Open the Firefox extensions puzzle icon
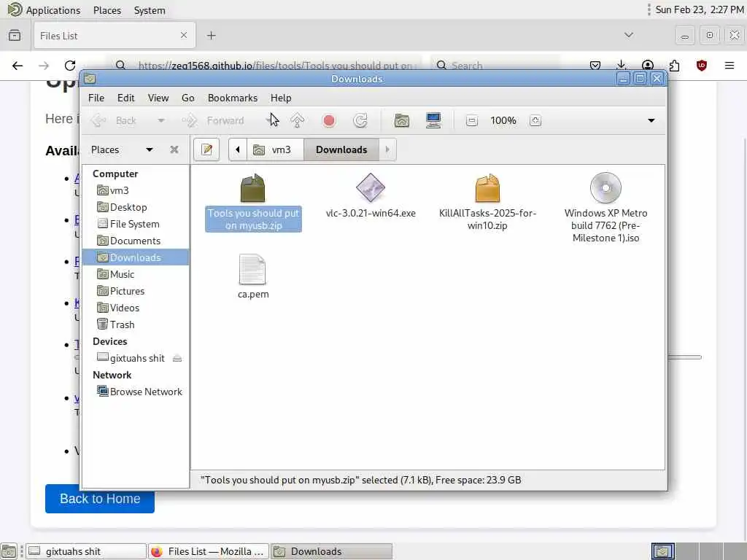747x560 pixels. (x=674, y=66)
